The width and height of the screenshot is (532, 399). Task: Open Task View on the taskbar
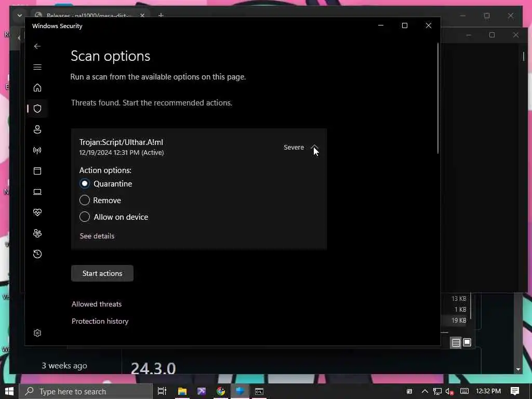162,391
